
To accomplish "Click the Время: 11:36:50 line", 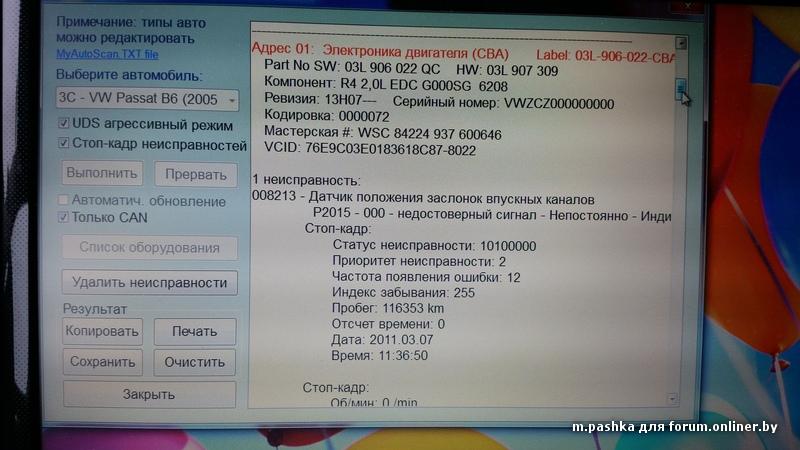I will (379, 356).
